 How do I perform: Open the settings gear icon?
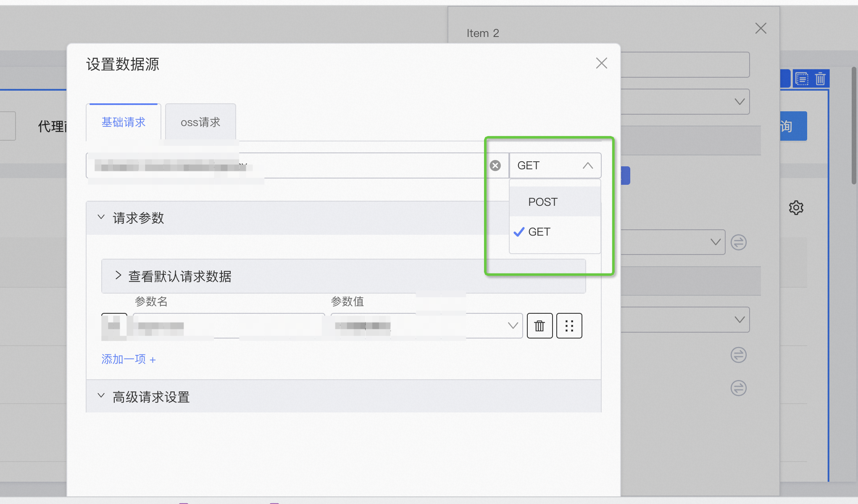[x=796, y=207]
